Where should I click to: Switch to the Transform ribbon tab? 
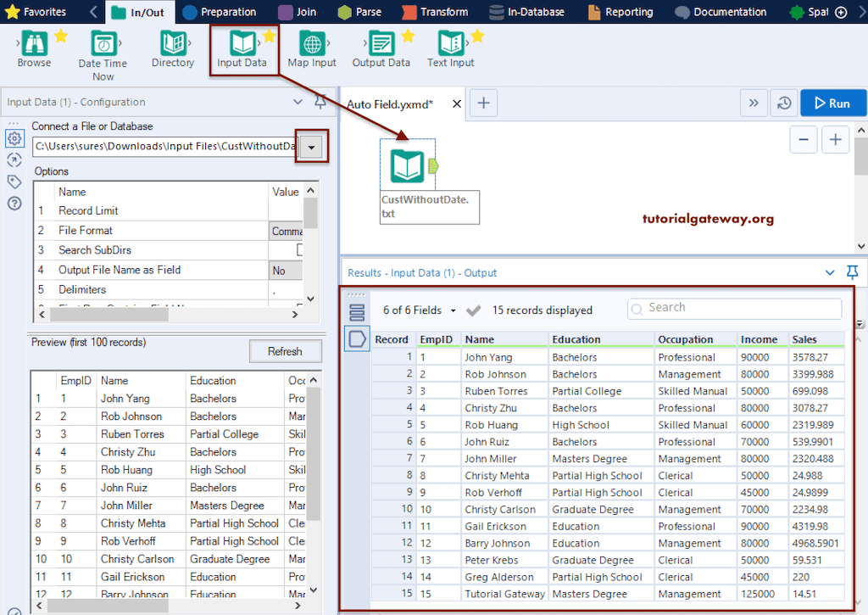click(x=435, y=12)
